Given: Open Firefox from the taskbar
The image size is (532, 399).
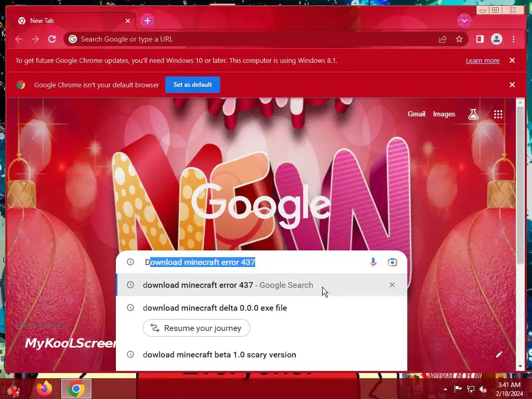Looking at the screenshot, I should pyautogui.click(x=45, y=389).
